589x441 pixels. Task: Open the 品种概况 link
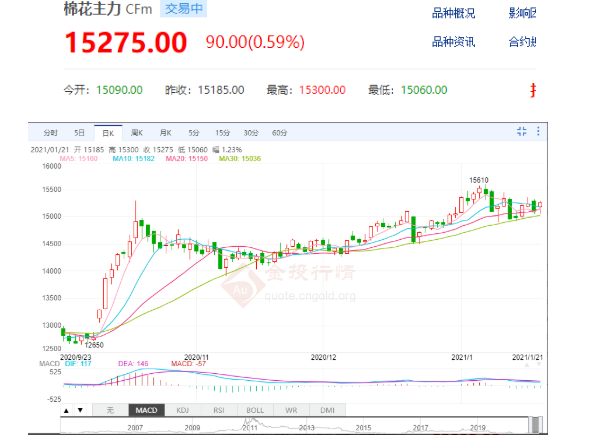453,13
